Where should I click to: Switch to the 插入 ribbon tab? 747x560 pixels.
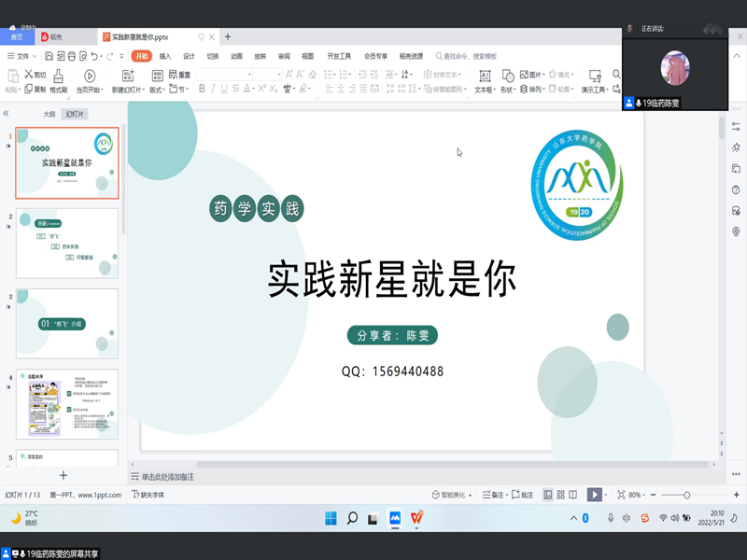click(165, 56)
